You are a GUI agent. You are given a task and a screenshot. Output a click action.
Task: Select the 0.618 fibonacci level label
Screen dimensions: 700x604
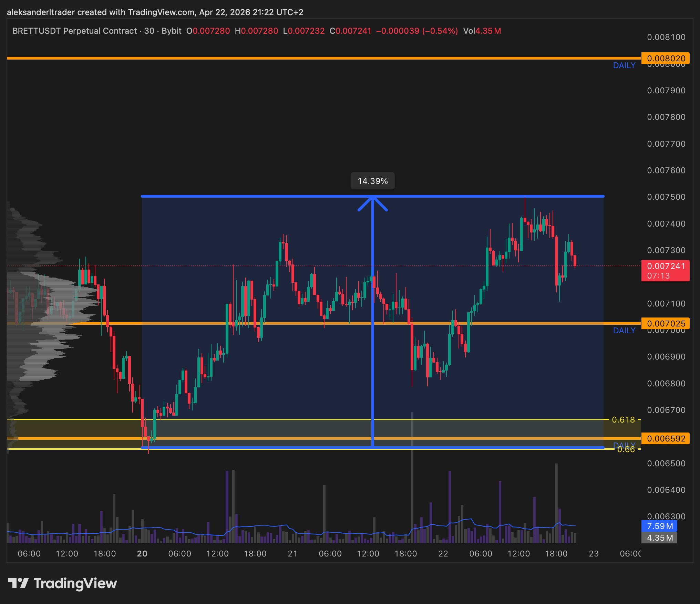click(x=623, y=419)
